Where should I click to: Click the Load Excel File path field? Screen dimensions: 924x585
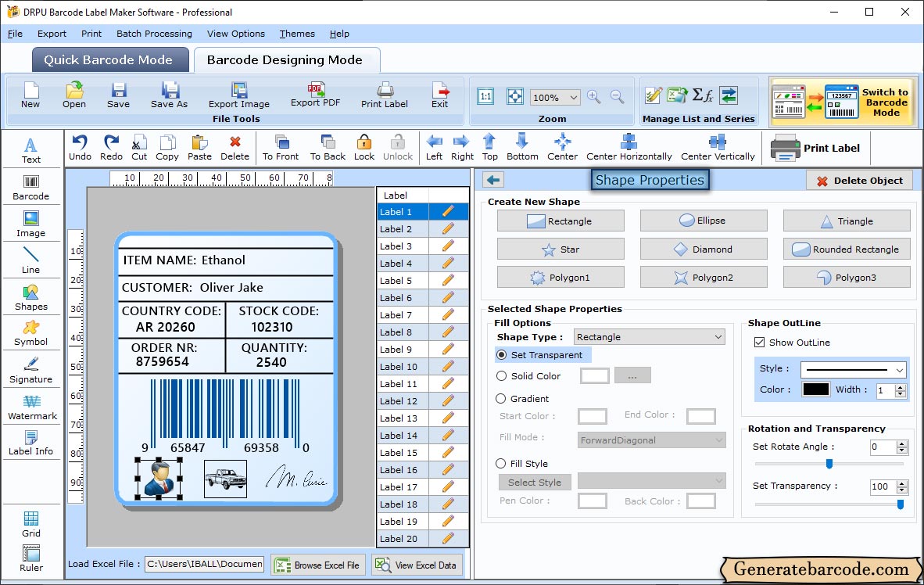point(205,564)
